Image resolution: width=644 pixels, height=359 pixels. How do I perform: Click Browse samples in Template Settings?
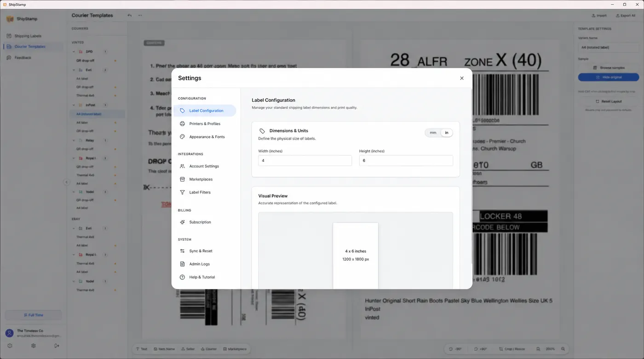(609, 68)
